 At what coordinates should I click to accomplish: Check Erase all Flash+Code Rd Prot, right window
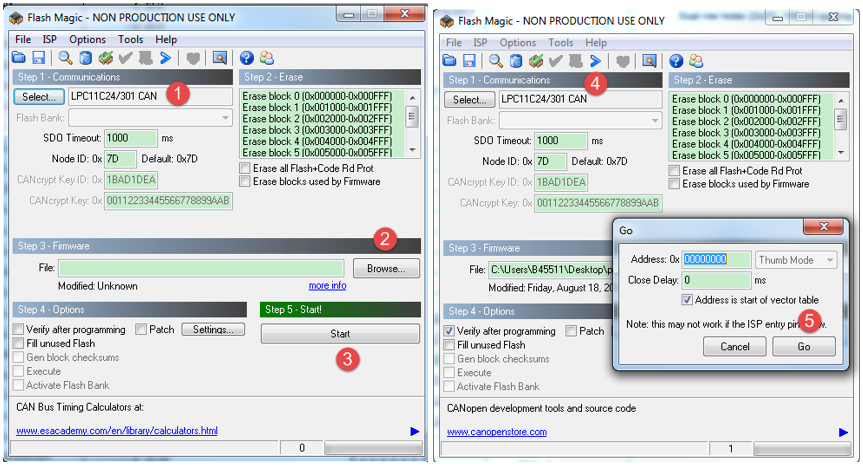[674, 171]
